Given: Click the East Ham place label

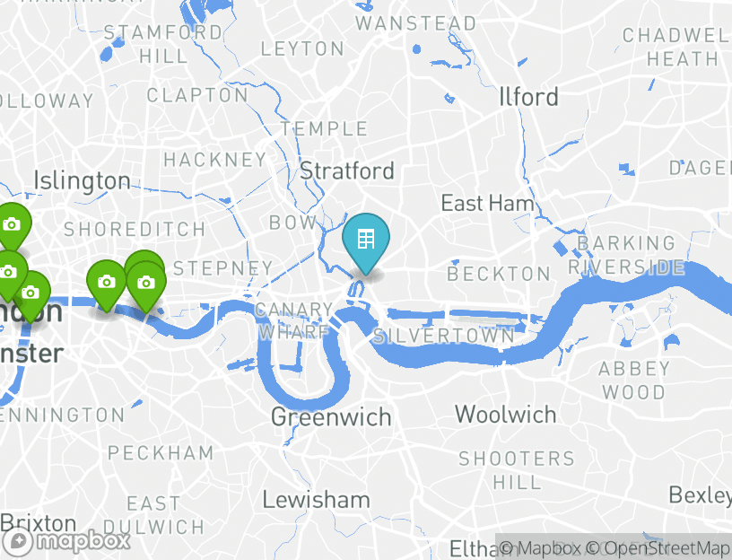Looking at the screenshot, I should [x=487, y=204].
